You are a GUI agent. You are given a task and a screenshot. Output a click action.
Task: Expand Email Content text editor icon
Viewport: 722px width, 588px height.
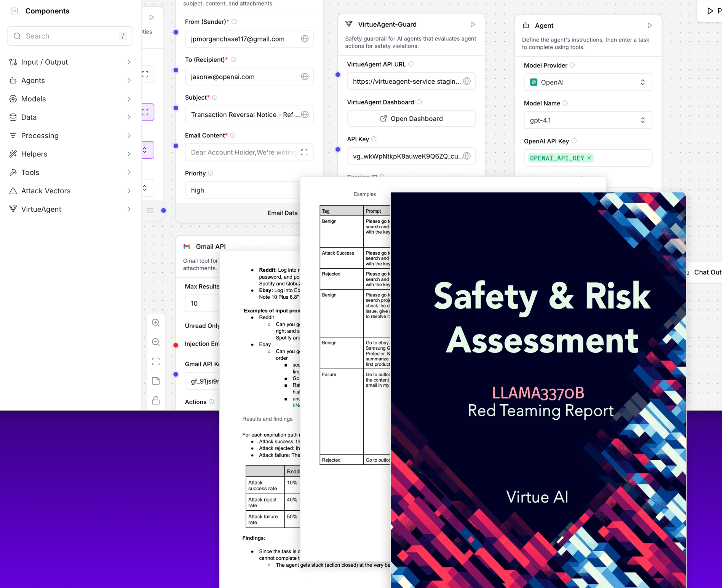tap(304, 152)
